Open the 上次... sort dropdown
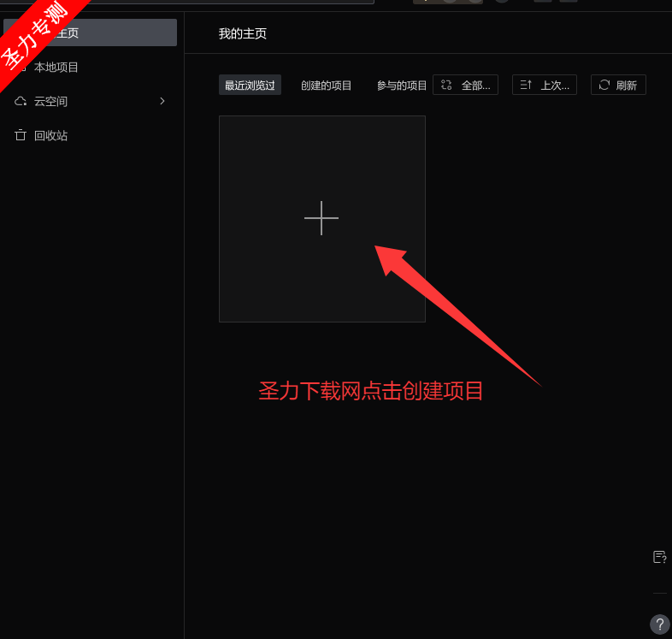Screen dimensions: 672x639 [x=545, y=85]
